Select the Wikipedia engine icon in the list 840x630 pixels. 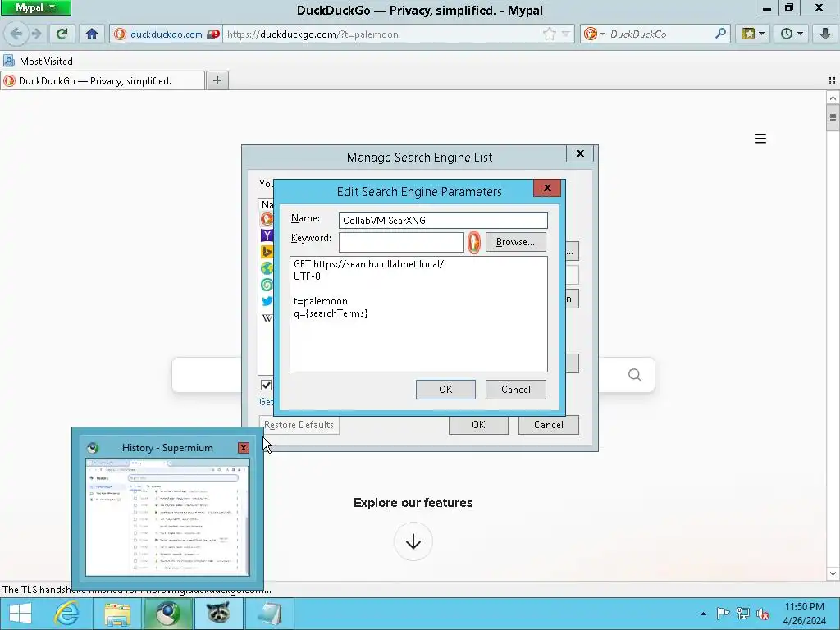(x=267, y=317)
